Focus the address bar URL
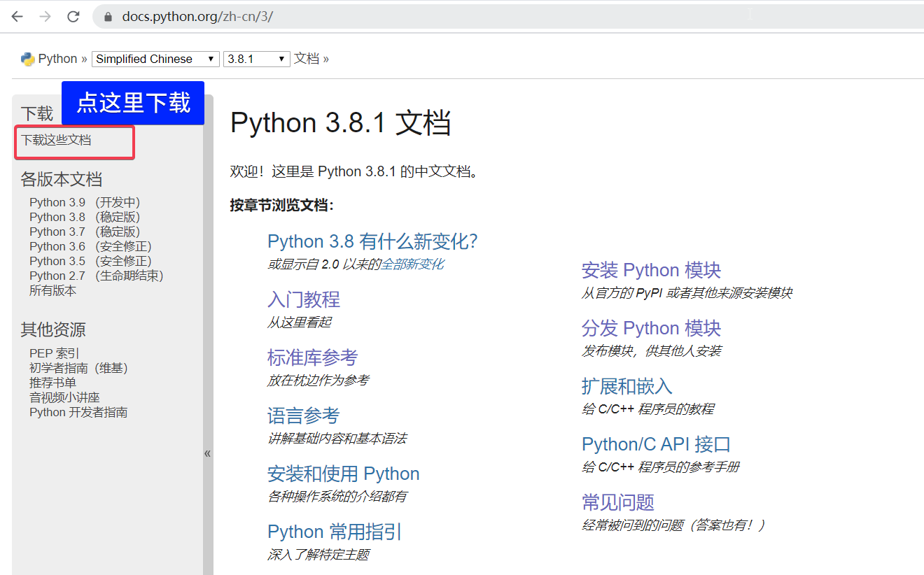Screen dimensions: 924x575 [x=197, y=16]
